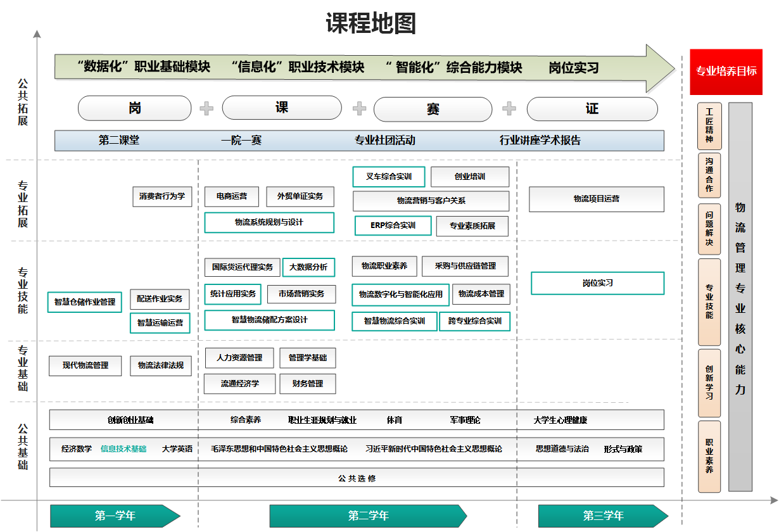Select the 物流项目运营 course box

pos(596,199)
